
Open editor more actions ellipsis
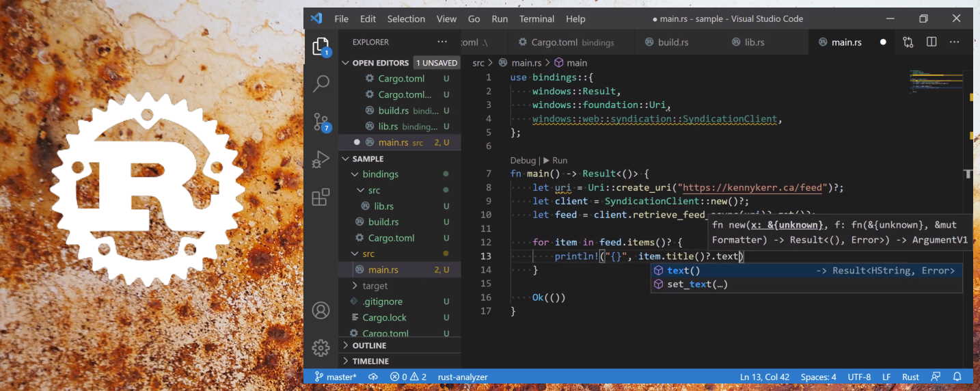[x=955, y=42]
